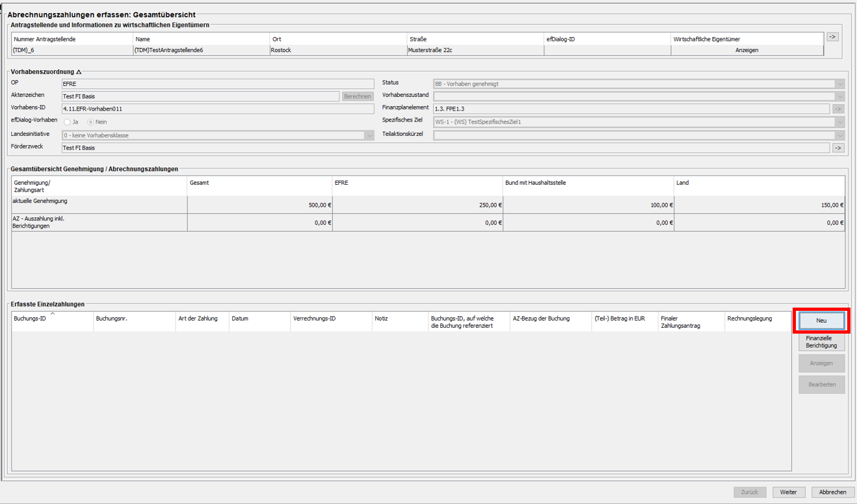Click into the Aktenzeichen text field
Image resolution: width=857 pixels, height=504 pixels.
[x=200, y=96]
